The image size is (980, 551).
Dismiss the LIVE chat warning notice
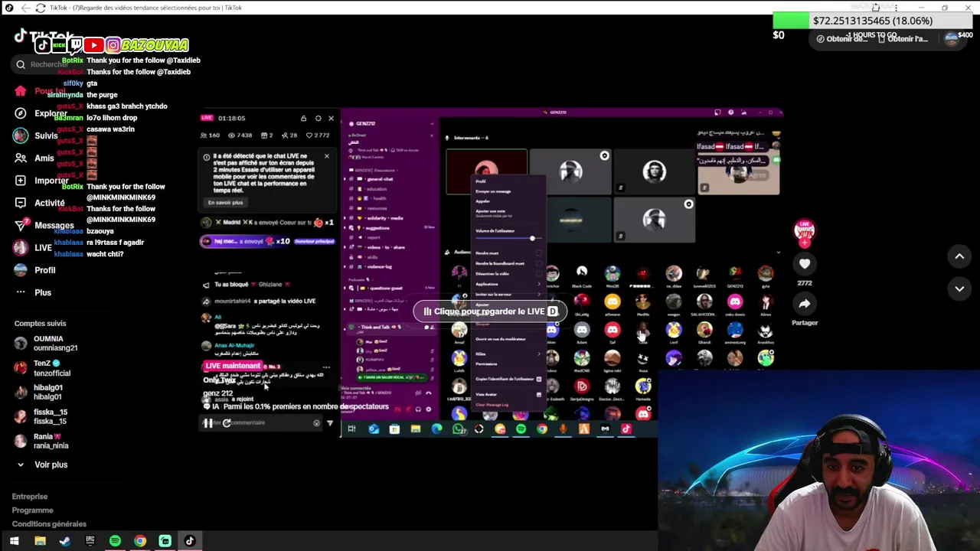pyautogui.click(x=326, y=156)
